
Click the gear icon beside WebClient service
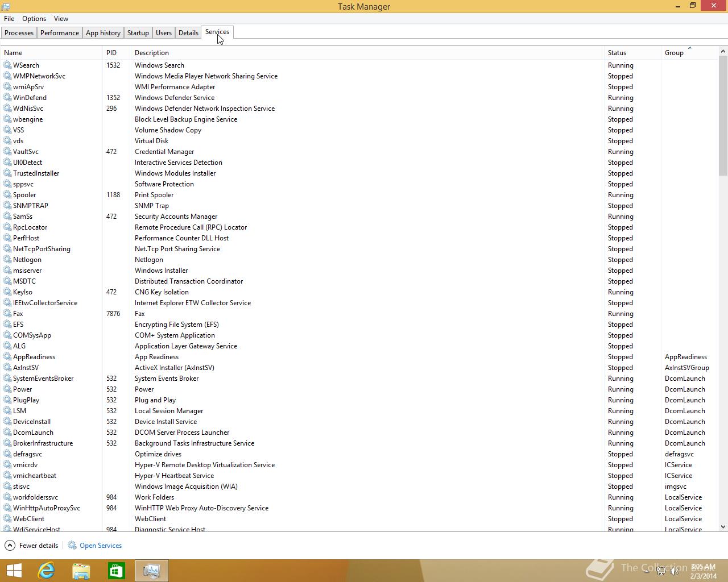(x=7, y=519)
